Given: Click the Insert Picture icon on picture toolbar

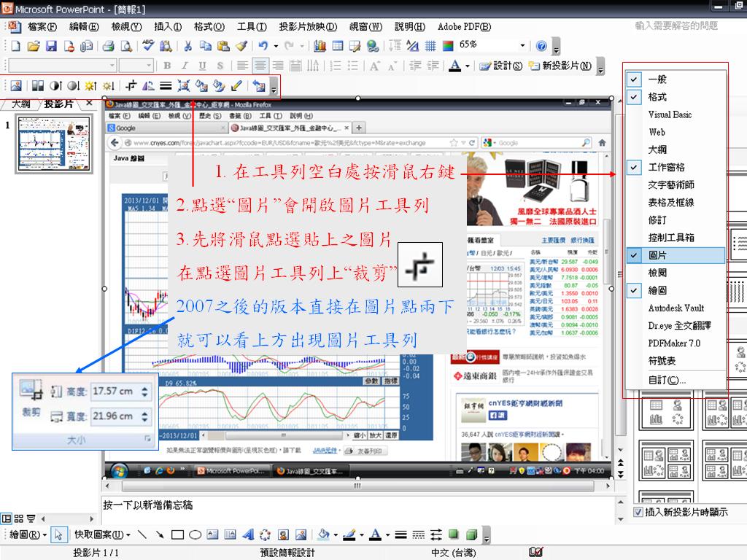Looking at the screenshot, I should point(16,86).
